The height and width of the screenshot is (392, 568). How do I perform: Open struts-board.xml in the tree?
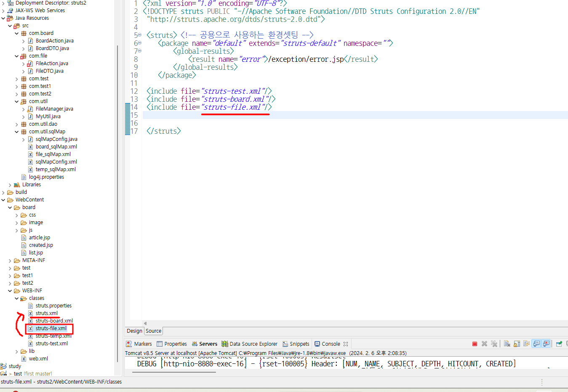click(54, 321)
